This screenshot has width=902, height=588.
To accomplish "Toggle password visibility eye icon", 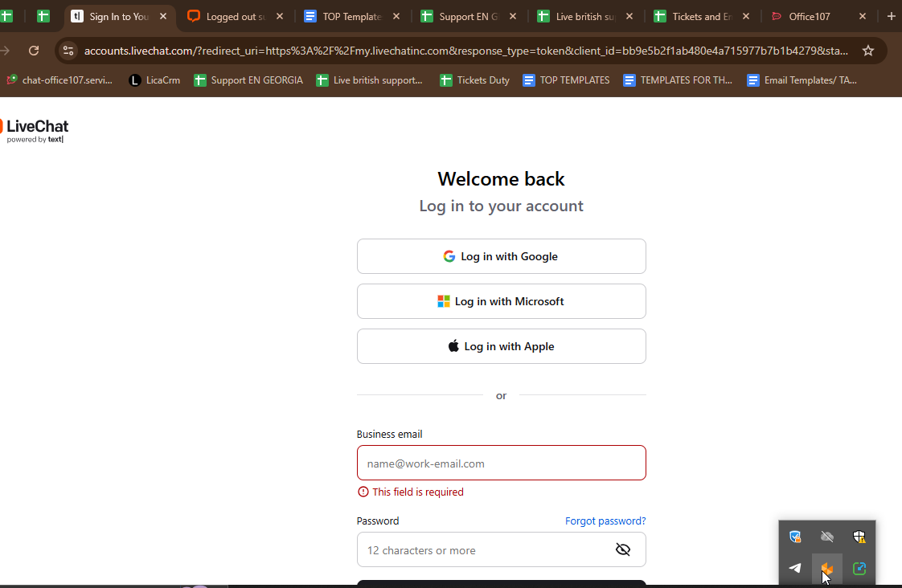I will coord(623,549).
